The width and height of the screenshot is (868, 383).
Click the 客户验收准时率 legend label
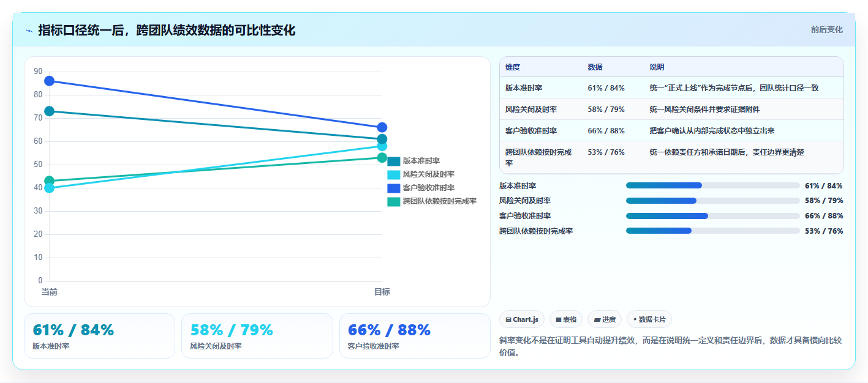tap(429, 188)
